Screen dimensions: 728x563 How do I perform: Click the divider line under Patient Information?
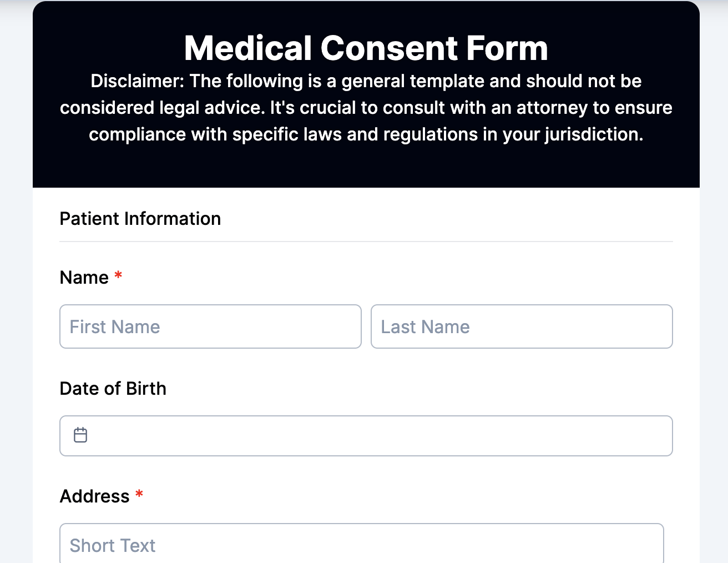click(366, 240)
